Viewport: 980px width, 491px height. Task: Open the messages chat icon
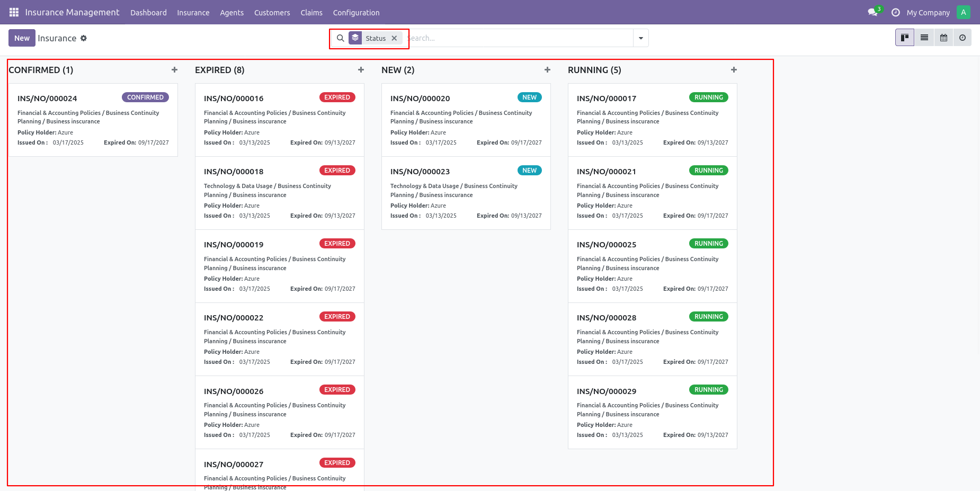tap(872, 12)
